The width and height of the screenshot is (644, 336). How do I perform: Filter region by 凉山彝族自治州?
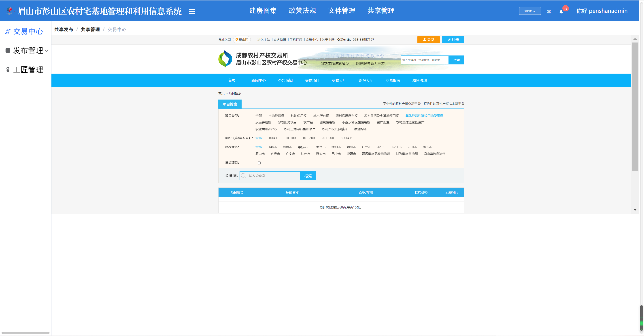coord(434,154)
